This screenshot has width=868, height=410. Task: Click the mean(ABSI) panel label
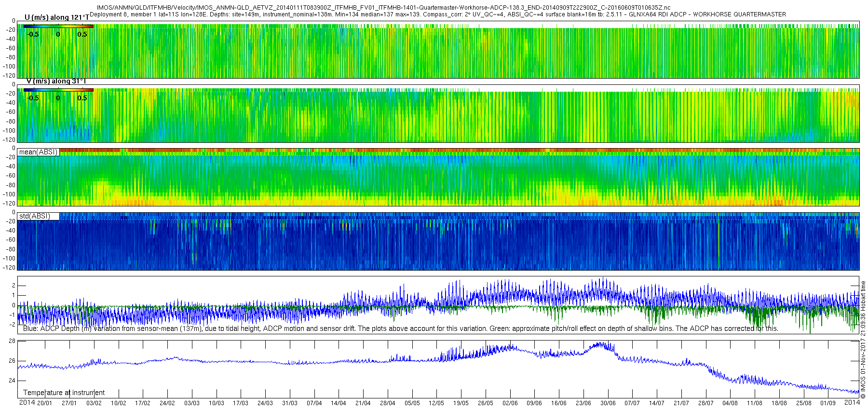tap(38, 152)
